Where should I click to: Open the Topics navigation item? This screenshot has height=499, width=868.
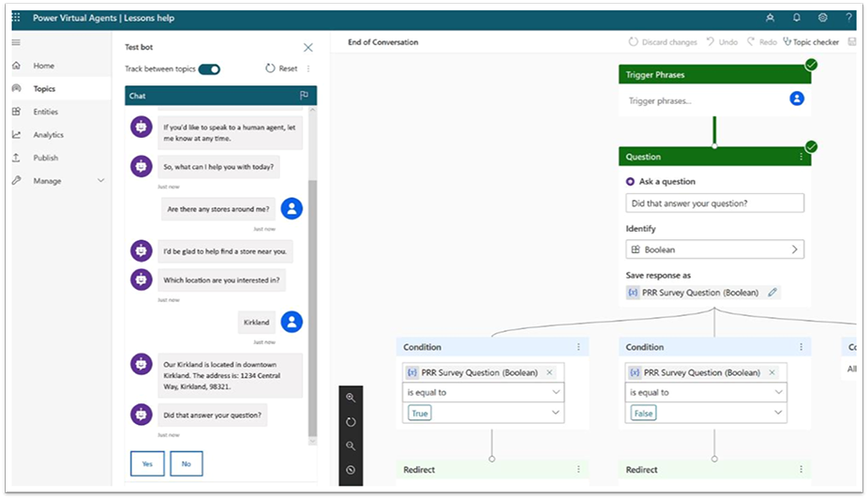44,89
